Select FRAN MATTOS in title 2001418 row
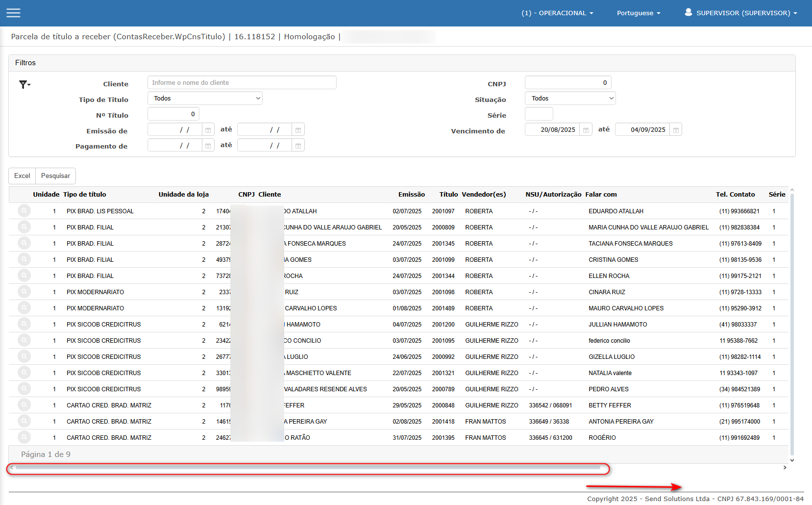The image size is (812, 505). point(485,422)
